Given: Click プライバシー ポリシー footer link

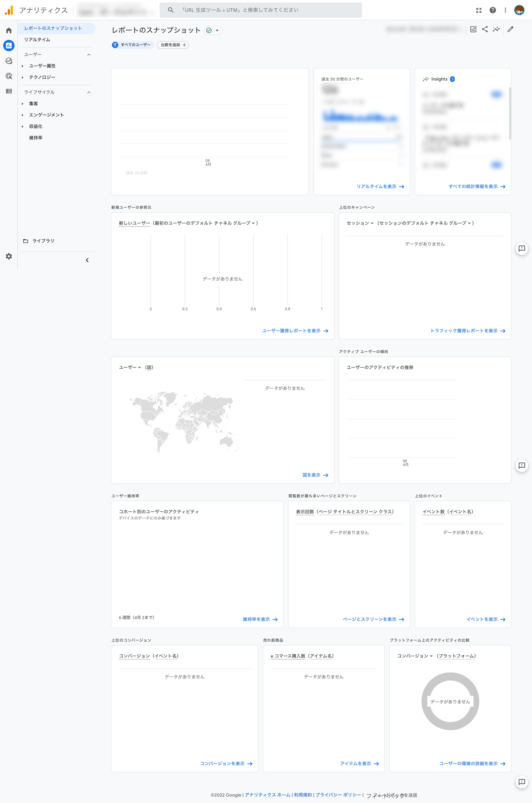Looking at the screenshot, I should pos(338,795).
